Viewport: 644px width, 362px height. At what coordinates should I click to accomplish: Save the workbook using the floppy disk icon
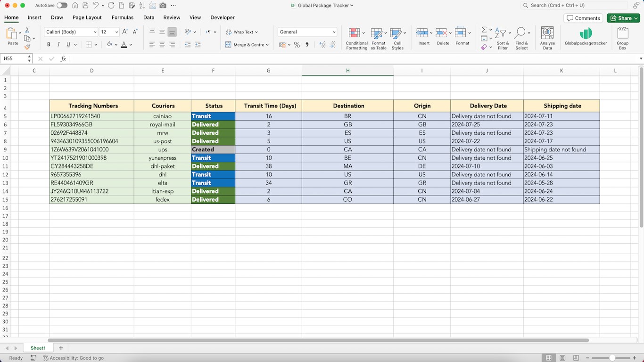(85, 6)
